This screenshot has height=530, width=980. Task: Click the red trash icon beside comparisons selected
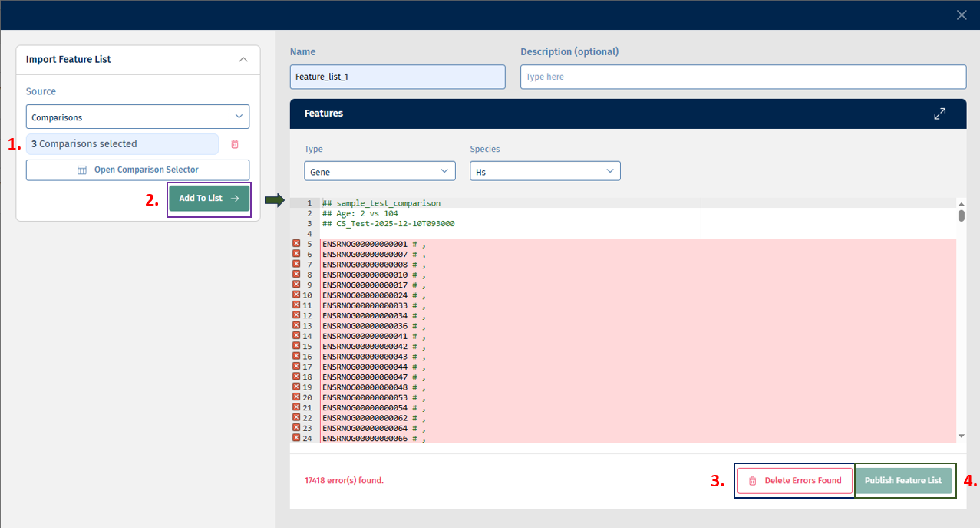click(x=235, y=144)
